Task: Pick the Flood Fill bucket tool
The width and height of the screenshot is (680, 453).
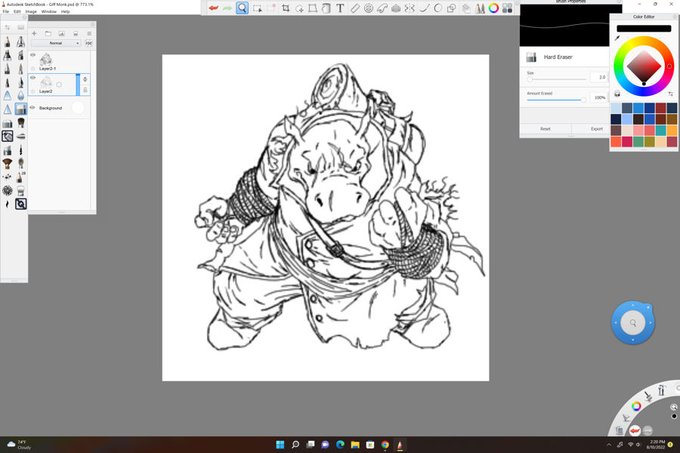Action: [326, 8]
